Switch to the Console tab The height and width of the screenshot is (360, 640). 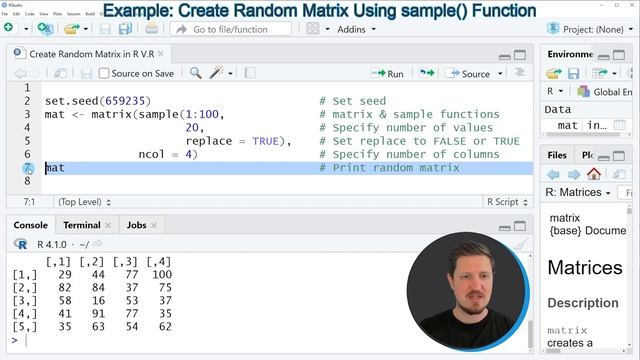pyautogui.click(x=31, y=225)
